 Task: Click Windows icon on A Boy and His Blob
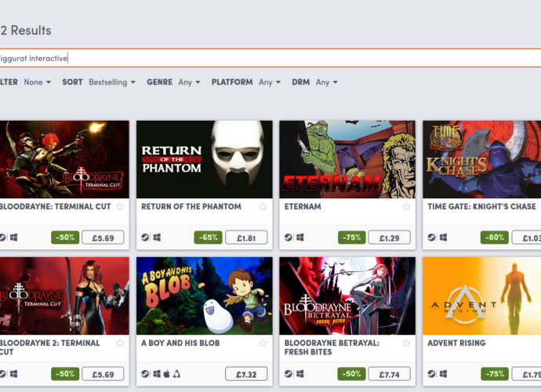157,374
